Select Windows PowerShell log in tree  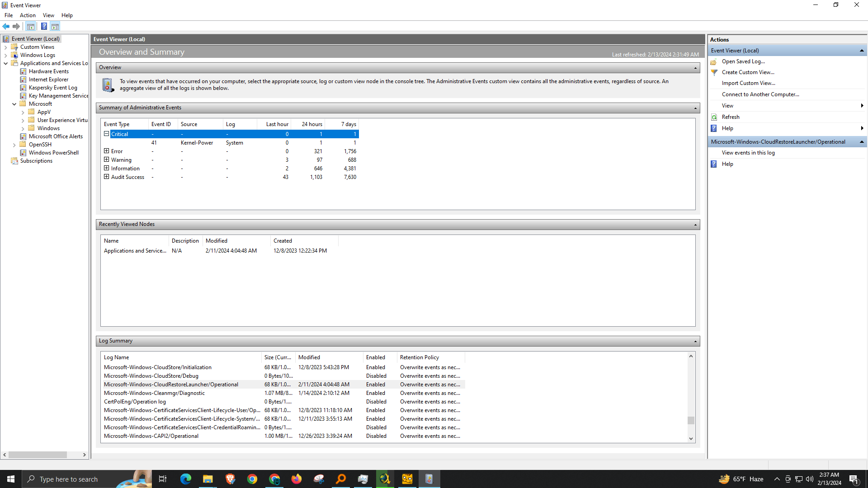pyautogui.click(x=53, y=153)
